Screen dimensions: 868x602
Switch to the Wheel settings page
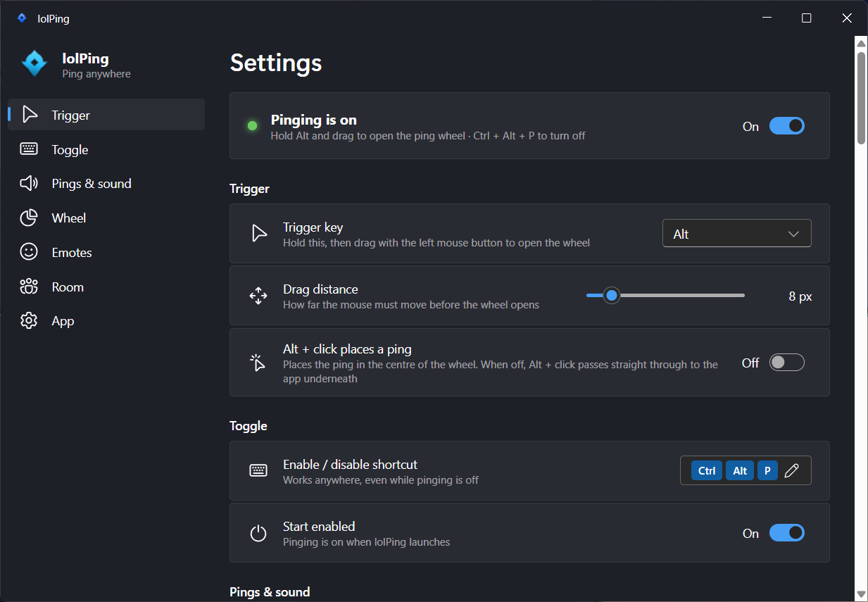coord(106,218)
